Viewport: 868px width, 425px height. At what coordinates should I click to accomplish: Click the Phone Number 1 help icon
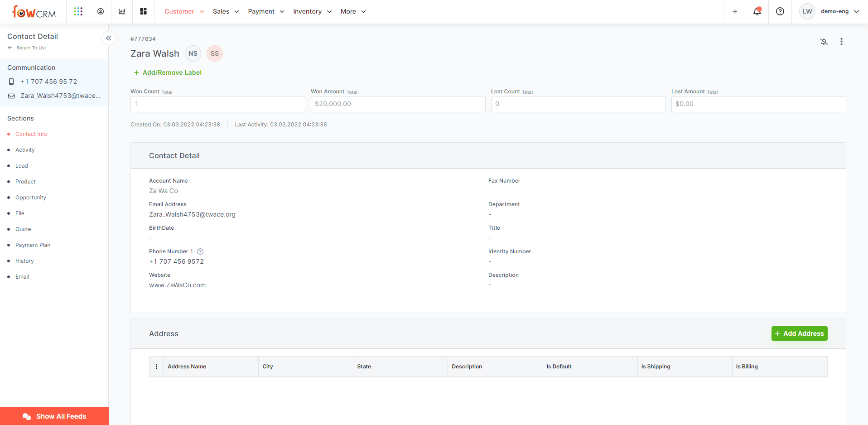[200, 251]
